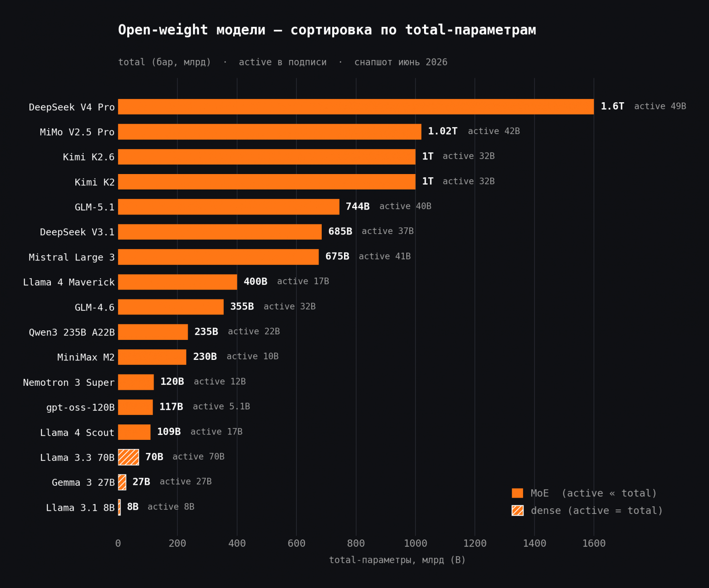The height and width of the screenshot is (588, 709).
Task: Select the 'active 37B' annotation
Action: click(388, 231)
